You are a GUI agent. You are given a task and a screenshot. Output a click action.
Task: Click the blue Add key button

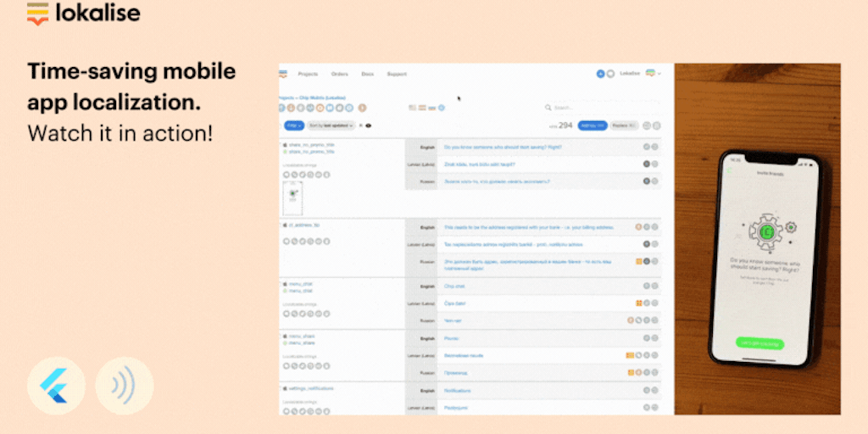click(593, 125)
